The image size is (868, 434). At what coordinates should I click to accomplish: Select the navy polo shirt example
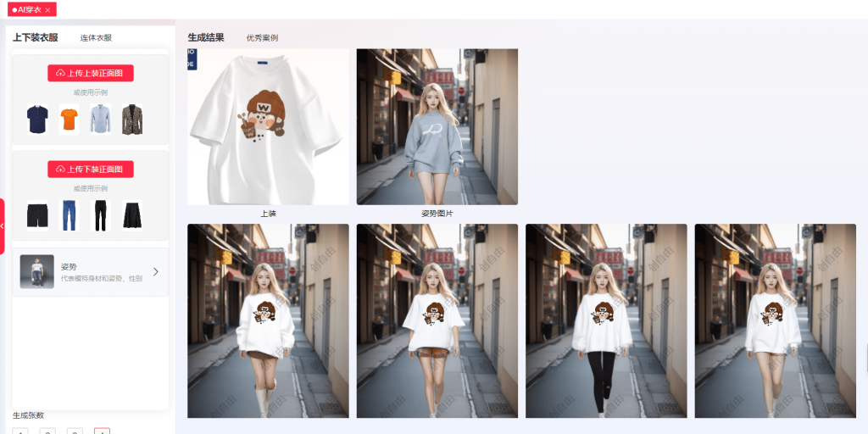point(37,120)
